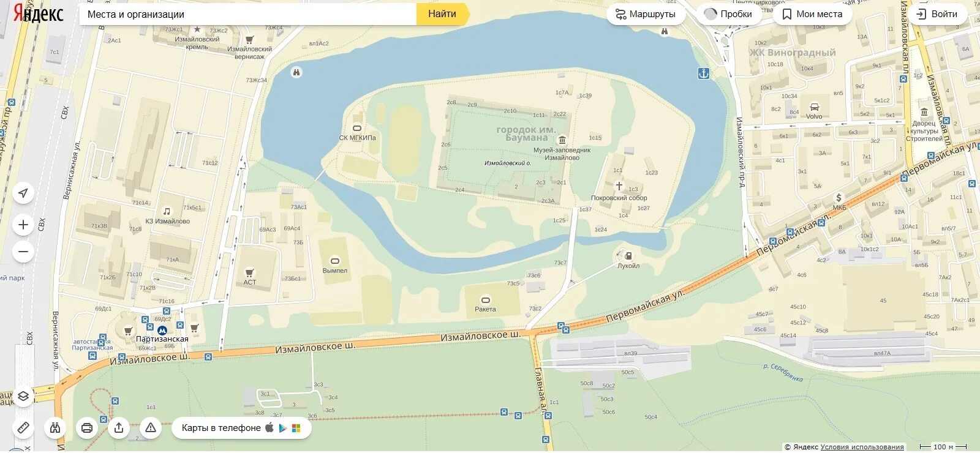The image size is (980, 453).
Task: Open the Apple App Store icon
Action: pos(269,427)
